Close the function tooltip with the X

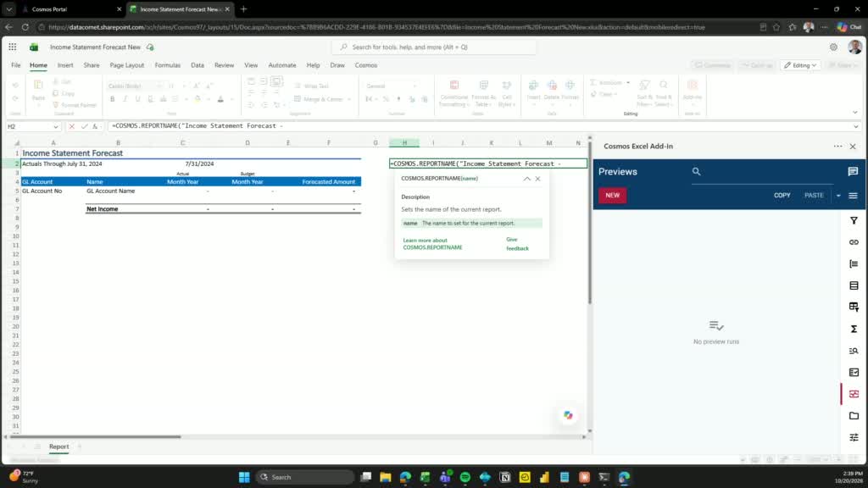(x=537, y=179)
